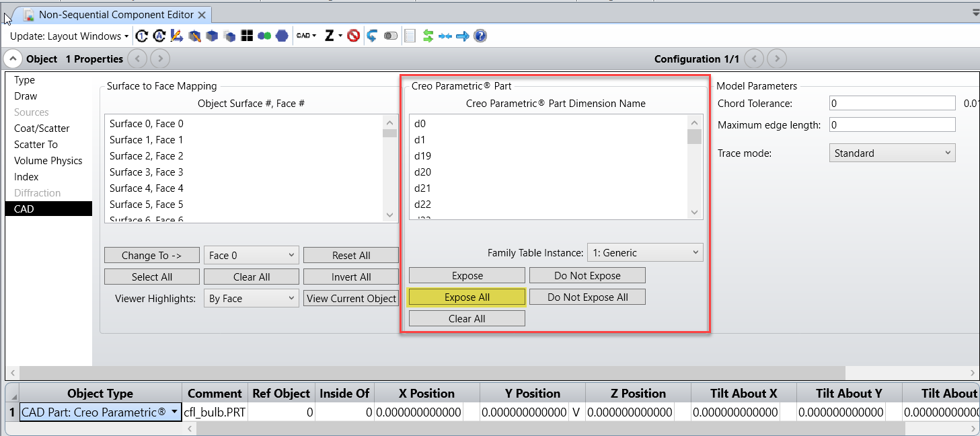The height and width of the screenshot is (436, 980).
Task: Click the Chord Tolerance input field
Action: 892,104
